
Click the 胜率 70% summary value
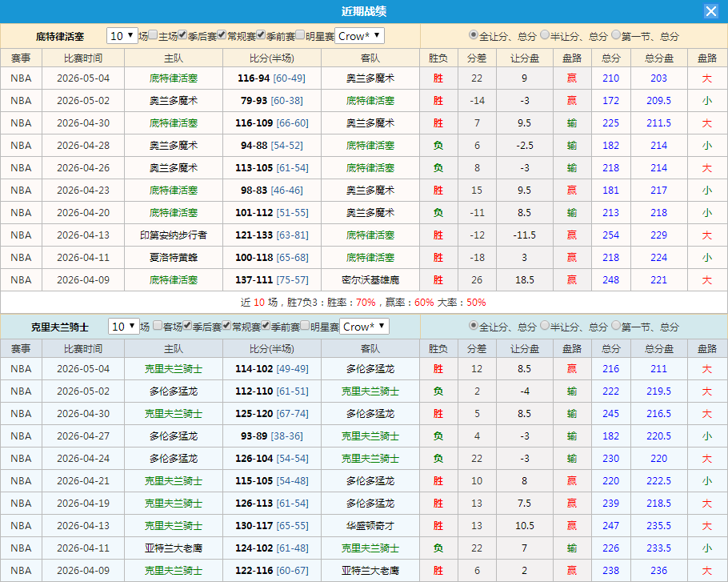[x=366, y=303]
